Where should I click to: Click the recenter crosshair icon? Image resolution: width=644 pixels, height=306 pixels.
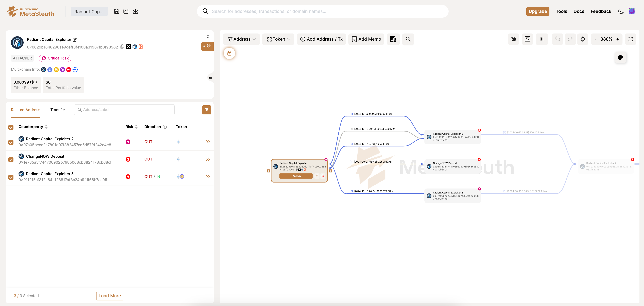pyautogui.click(x=582, y=39)
